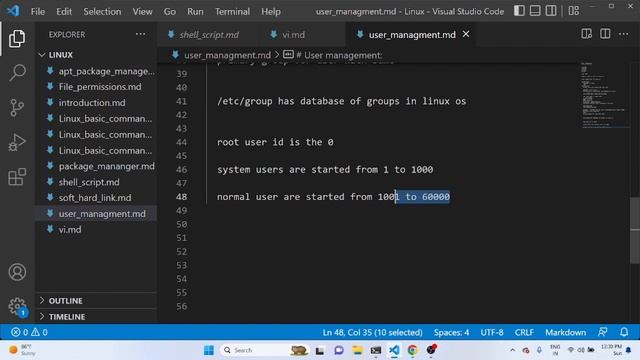The image size is (640, 360).
Task: Open the Run menu
Action: (195, 11)
